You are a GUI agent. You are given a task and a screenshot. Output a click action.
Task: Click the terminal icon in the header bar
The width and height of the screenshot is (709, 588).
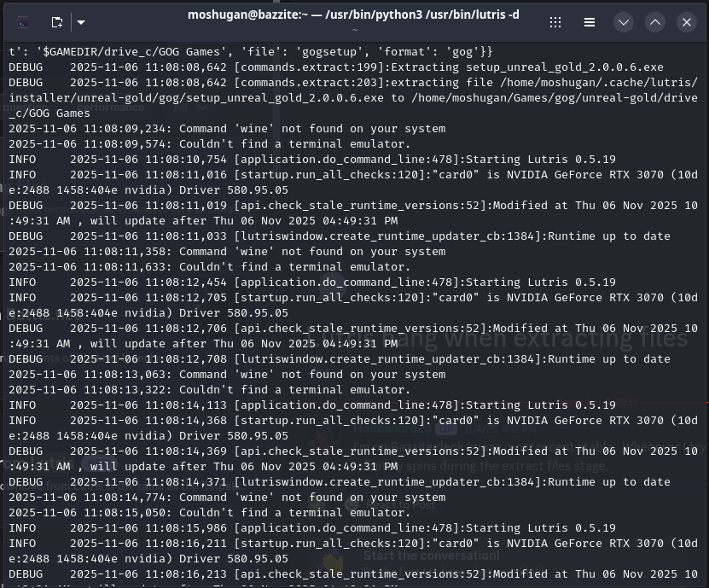click(x=23, y=22)
